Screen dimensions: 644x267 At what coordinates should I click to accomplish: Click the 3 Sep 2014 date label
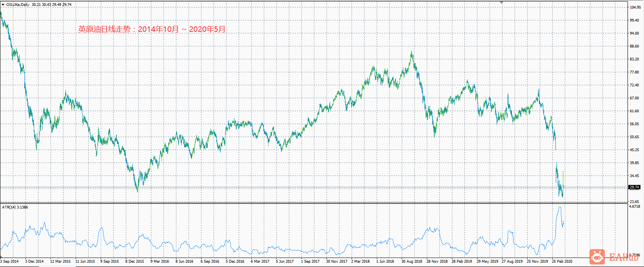(9, 261)
